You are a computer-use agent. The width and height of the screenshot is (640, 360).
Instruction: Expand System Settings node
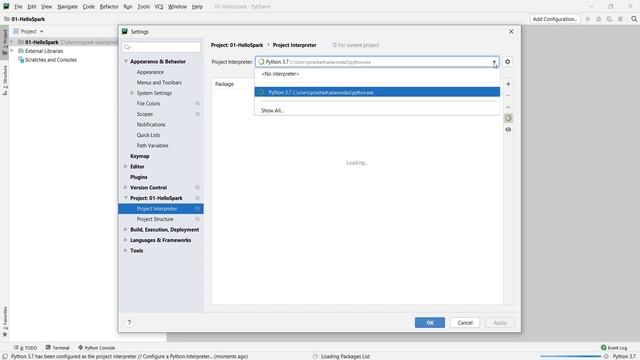click(132, 93)
